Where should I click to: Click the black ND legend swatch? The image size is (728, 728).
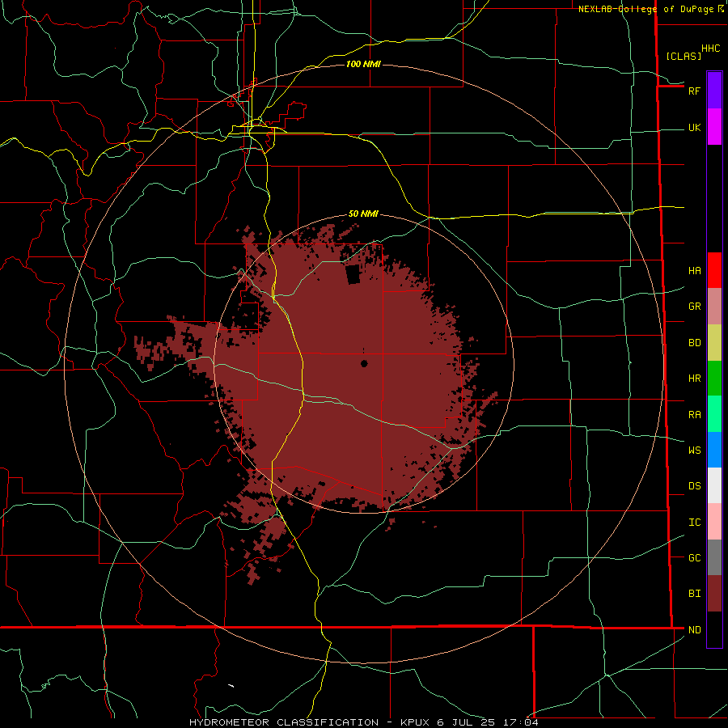pyautogui.click(x=714, y=629)
